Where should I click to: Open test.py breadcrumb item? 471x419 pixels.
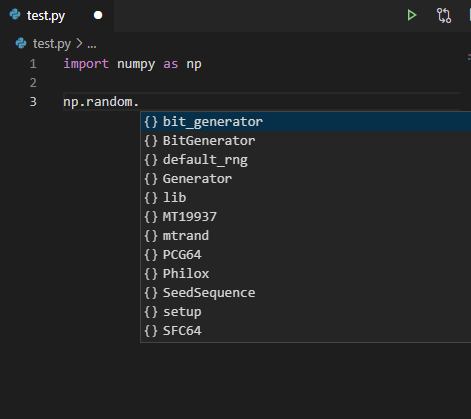pyautogui.click(x=52, y=44)
